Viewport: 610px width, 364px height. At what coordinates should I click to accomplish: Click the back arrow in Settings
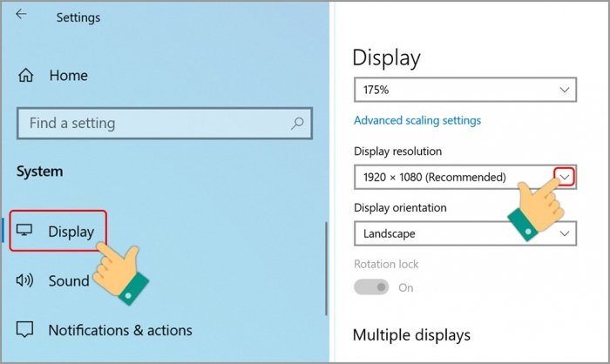pyautogui.click(x=21, y=15)
